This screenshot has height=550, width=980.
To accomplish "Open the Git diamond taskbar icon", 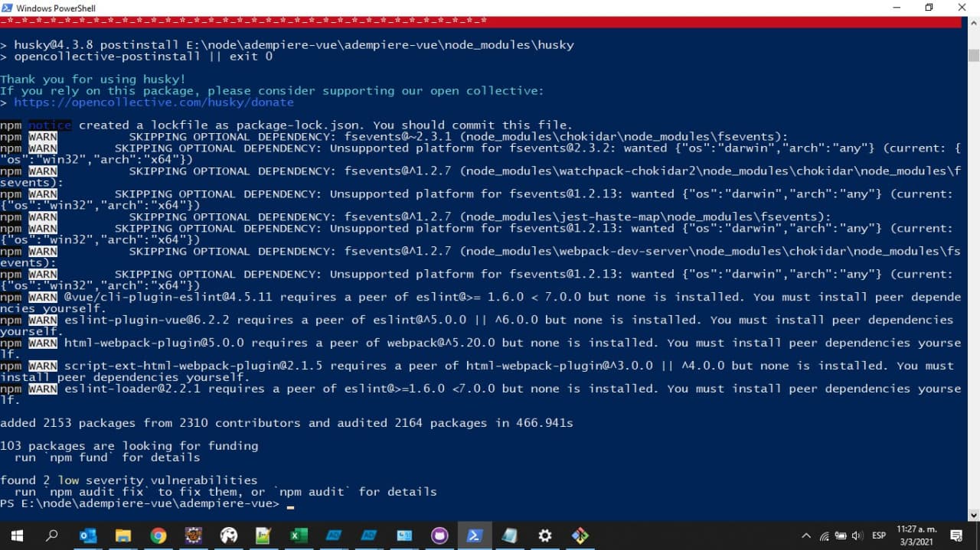I will (580, 535).
